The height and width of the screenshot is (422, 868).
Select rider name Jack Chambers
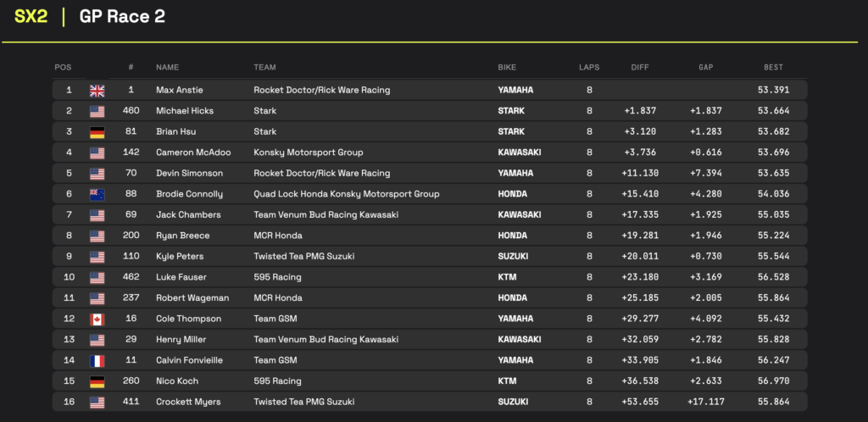pyautogui.click(x=188, y=214)
